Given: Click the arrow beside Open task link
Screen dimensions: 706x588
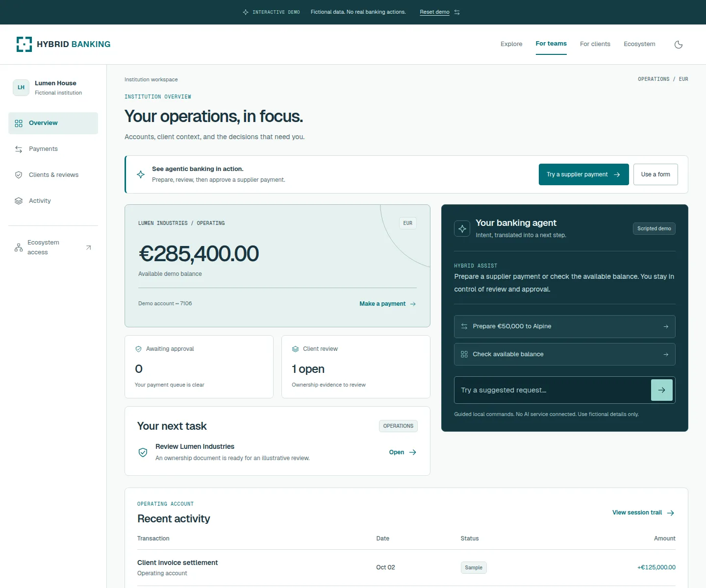Looking at the screenshot, I should pos(413,452).
